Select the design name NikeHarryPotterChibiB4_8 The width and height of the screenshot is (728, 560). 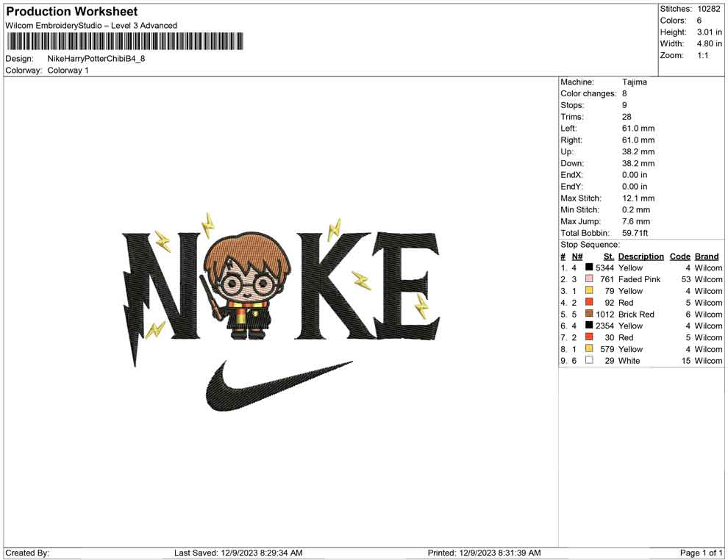coord(96,59)
